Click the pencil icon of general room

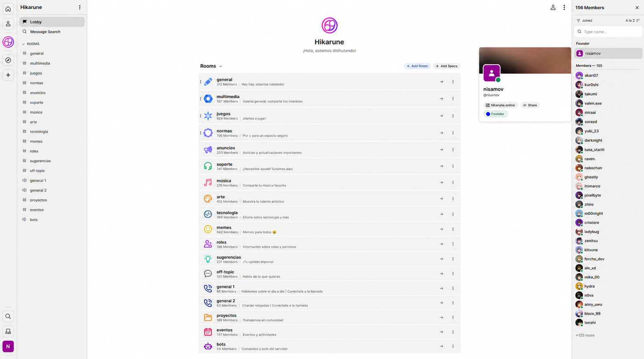point(208,82)
